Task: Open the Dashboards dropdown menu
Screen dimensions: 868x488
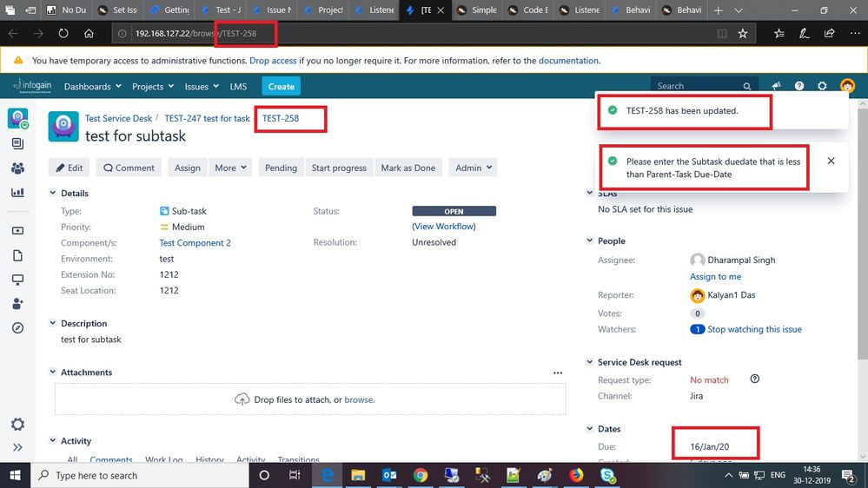Action: (92, 86)
